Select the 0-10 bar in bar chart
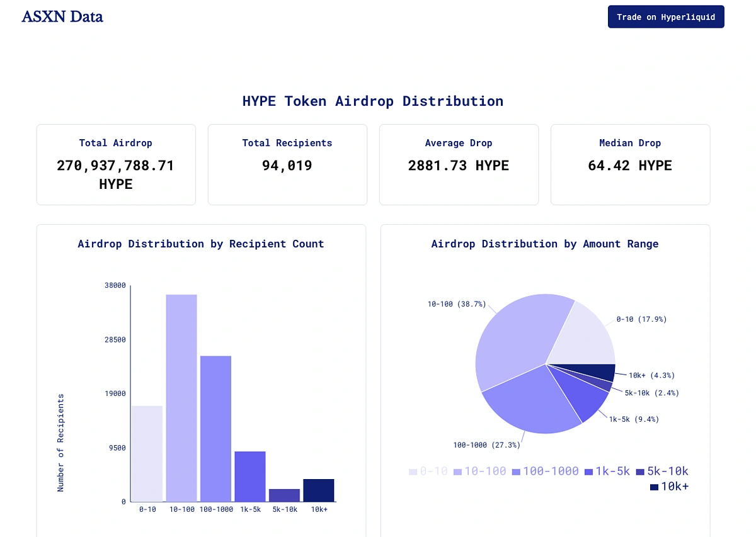Image resolution: width=756 pixels, height=537 pixels. click(147, 453)
